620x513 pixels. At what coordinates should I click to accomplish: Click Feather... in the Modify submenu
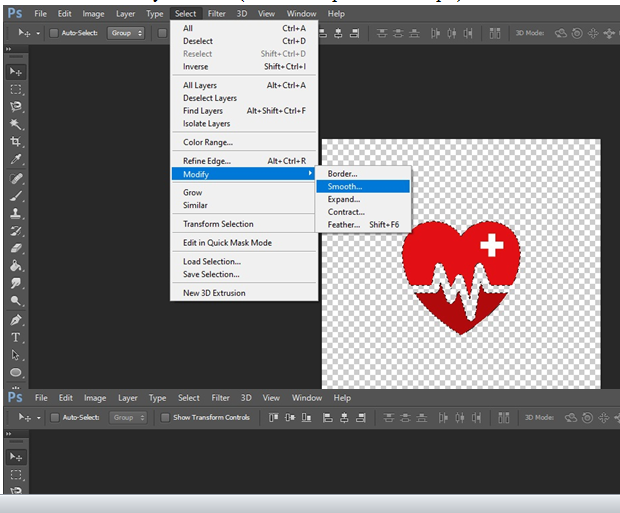pyautogui.click(x=344, y=225)
